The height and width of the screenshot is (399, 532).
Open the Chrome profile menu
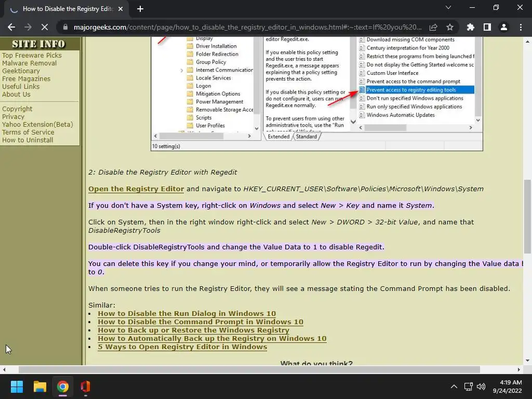504,27
